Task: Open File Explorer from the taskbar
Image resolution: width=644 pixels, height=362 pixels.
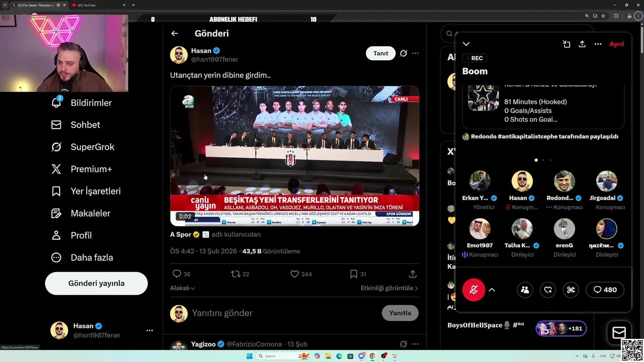Action: (x=328, y=356)
